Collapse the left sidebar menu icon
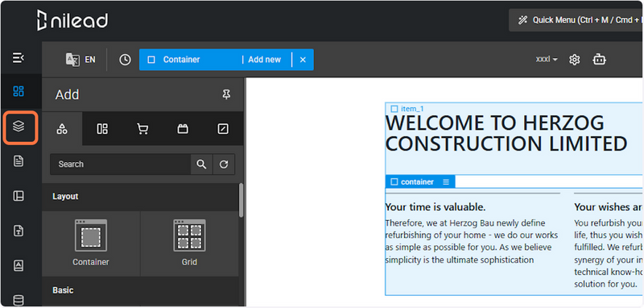The image size is (644, 308). [x=19, y=58]
